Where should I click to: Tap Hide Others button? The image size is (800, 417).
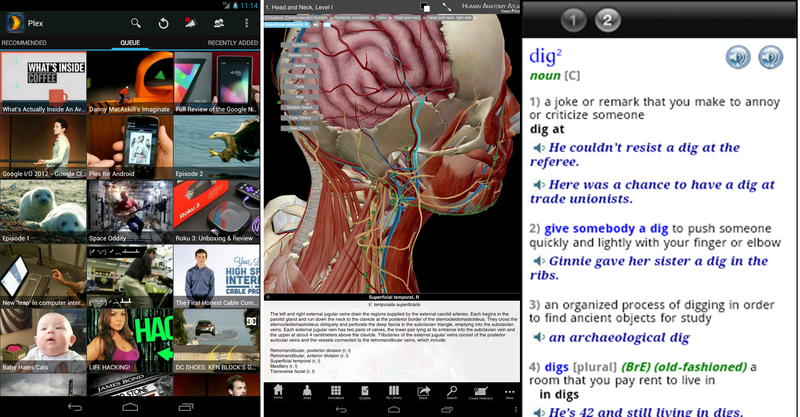point(300,129)
